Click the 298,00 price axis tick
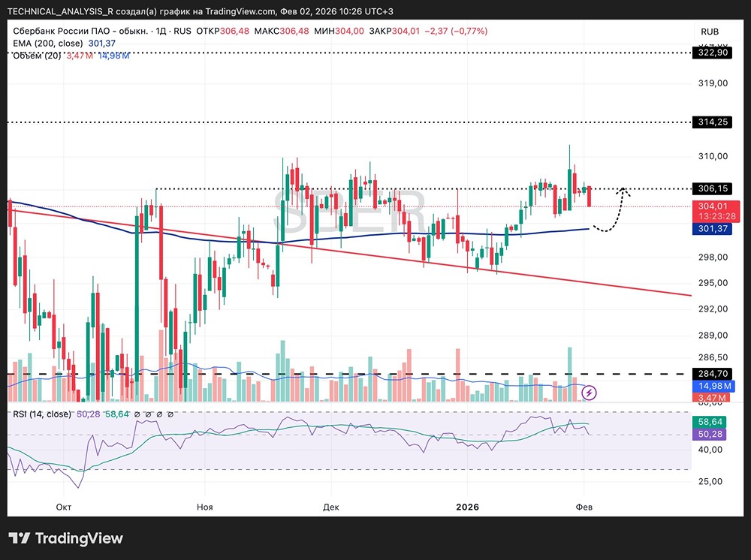Screen dimensions: 751x560 coord(713,257)
